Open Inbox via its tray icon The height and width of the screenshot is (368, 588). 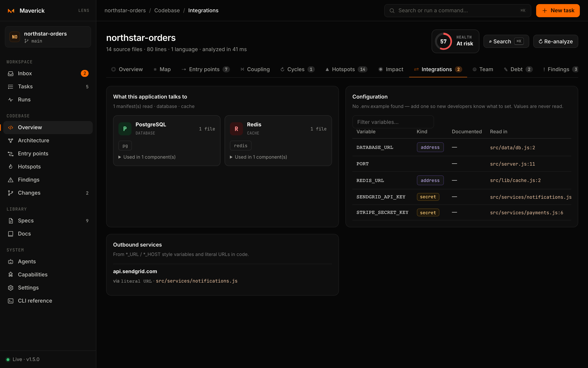point(11,74)
